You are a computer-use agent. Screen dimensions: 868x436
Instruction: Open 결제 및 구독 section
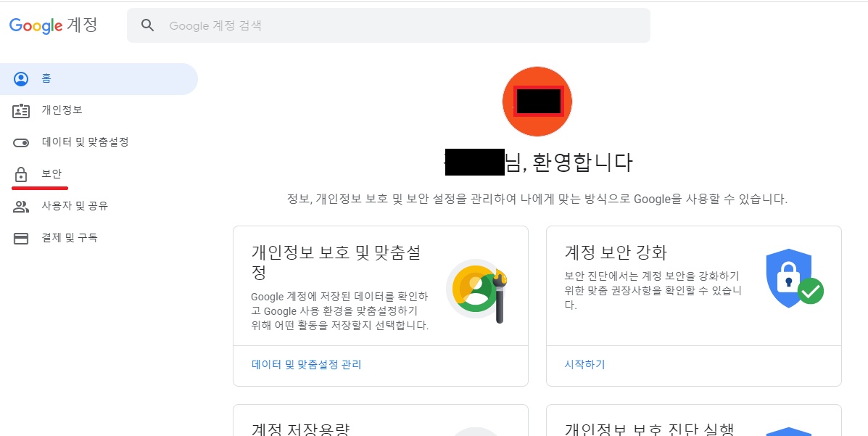pos(70,238)
